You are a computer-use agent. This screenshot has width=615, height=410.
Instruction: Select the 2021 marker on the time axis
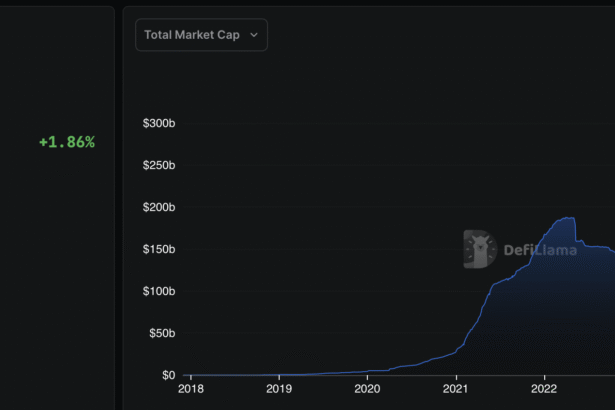[x=456, y=388]
